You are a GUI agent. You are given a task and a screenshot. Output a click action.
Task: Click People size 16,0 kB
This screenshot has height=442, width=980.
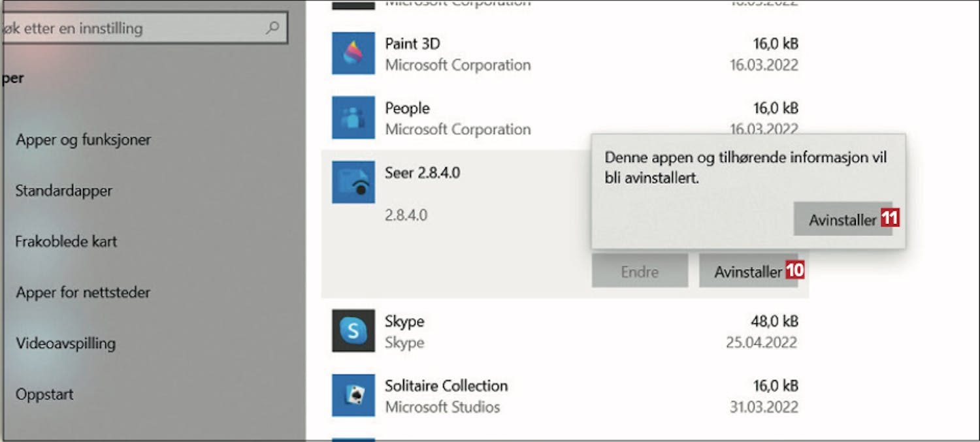click(776, 108)
